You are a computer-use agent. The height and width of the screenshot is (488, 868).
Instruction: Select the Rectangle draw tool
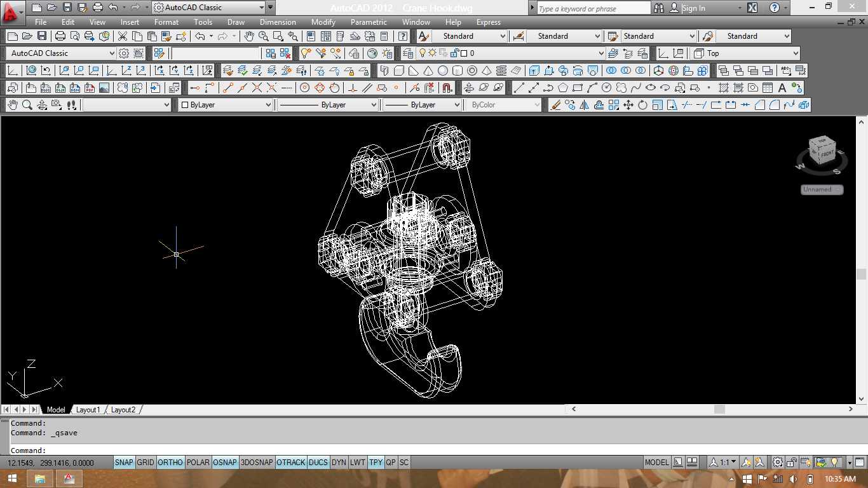[578, 88]
